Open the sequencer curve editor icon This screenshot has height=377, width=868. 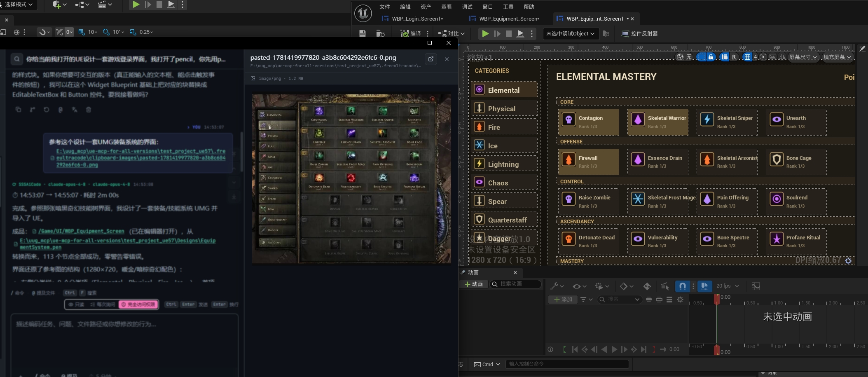click(x=756, y=286)
